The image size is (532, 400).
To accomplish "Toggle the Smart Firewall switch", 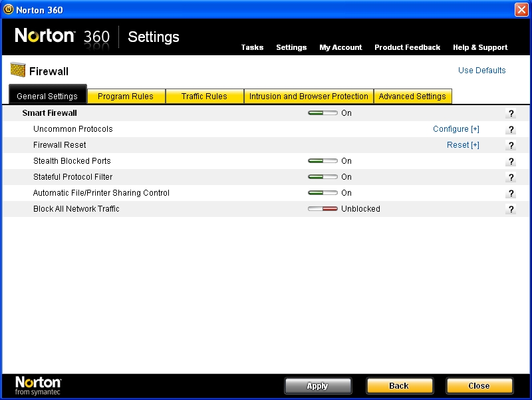I will pos(323,113).
